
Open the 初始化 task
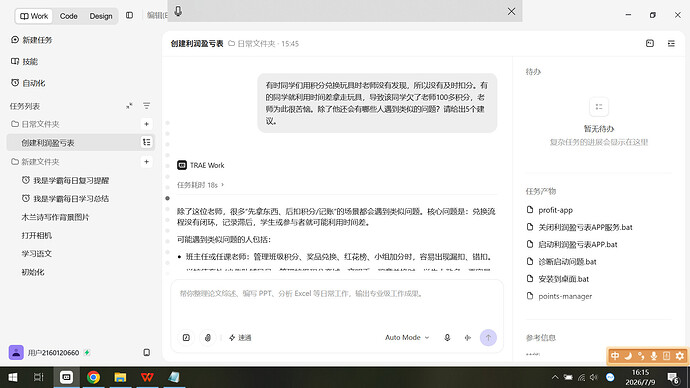pyautogui.click(x=33, y=272)
